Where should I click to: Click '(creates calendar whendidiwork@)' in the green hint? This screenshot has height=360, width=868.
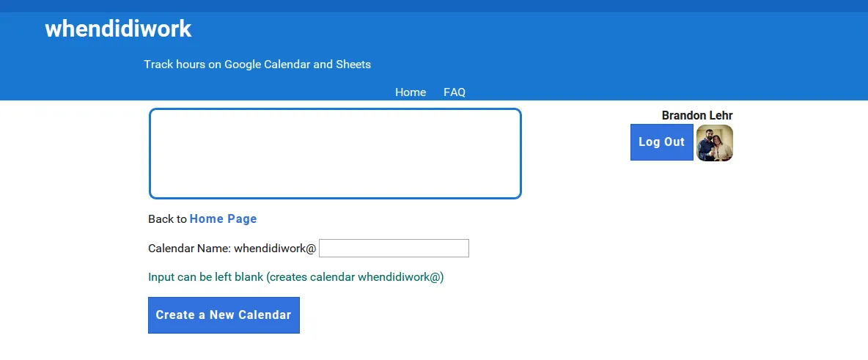[x=355, y=278]
